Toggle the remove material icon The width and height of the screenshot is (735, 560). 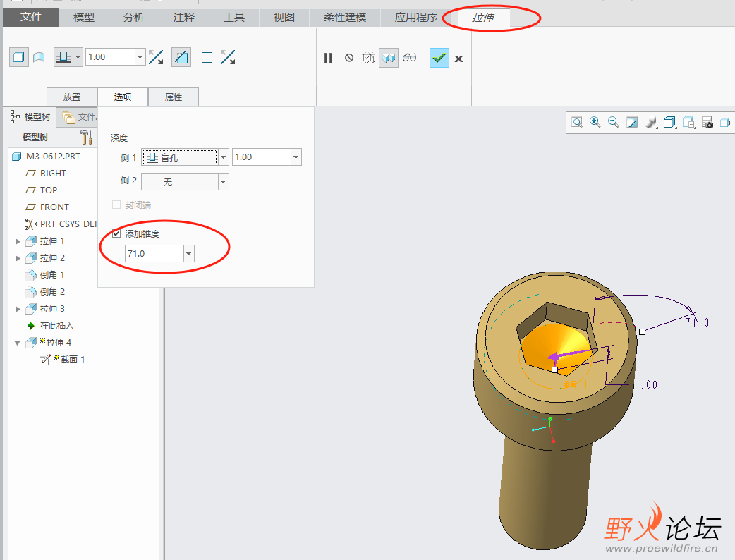(x=181, y=58)
